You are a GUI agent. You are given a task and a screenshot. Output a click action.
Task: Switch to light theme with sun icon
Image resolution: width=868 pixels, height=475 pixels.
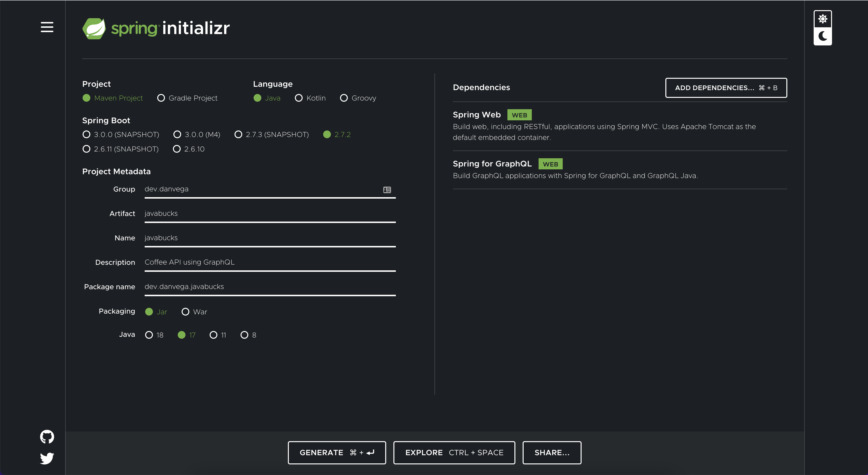pyautogui.click(x=823, y=19)
